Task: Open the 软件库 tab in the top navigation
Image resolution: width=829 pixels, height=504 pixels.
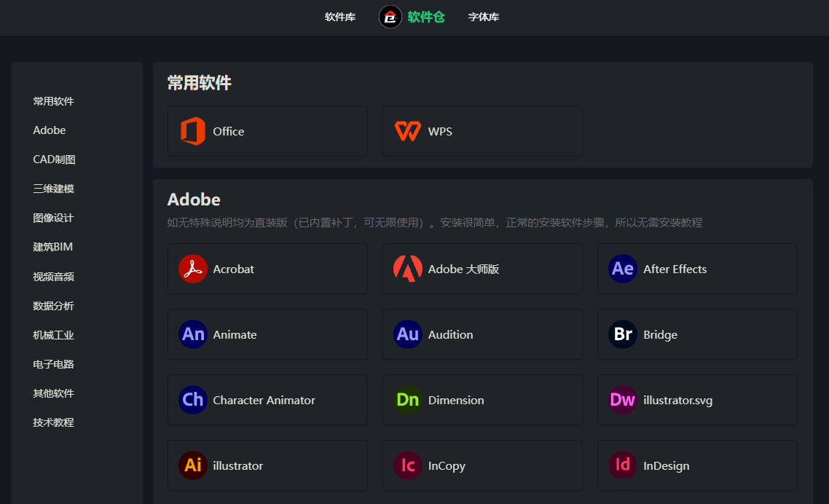Action: 340,17
